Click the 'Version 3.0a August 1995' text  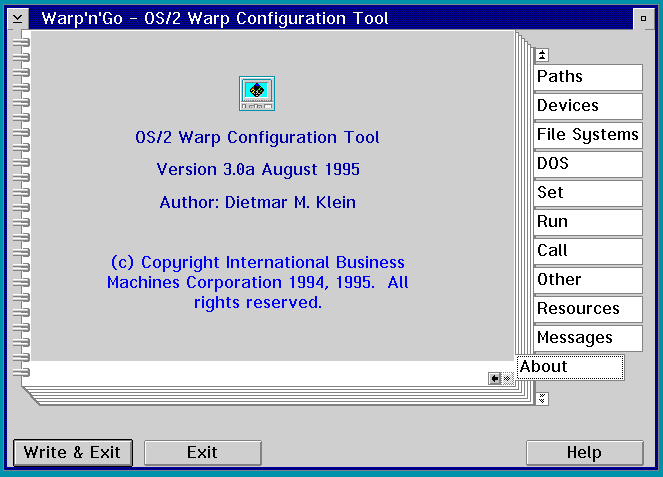pyautogui.click(x=258, y=170)
